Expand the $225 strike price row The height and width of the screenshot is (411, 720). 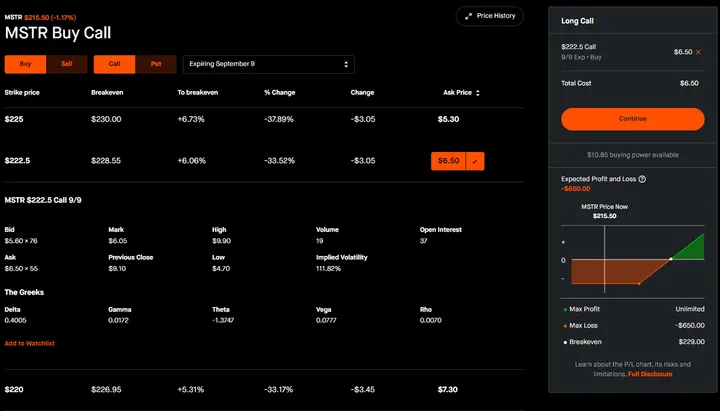pos(15,119)
